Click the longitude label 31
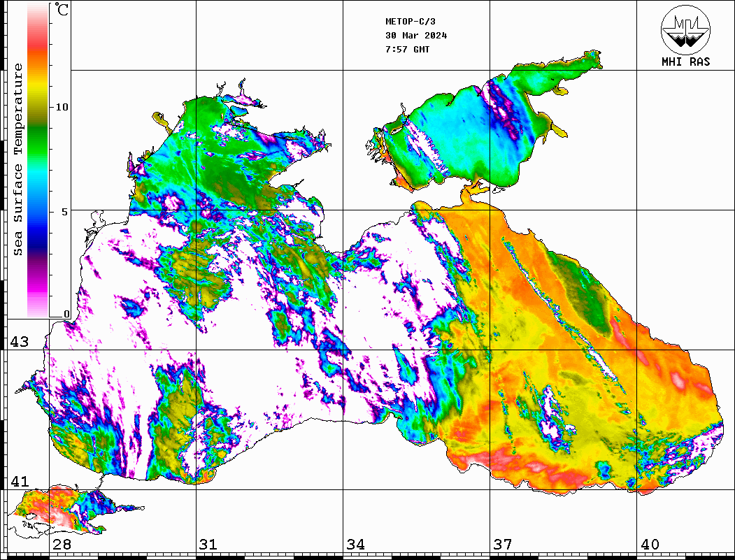Screen dimensions: 735x560 (x=208, y=545)
